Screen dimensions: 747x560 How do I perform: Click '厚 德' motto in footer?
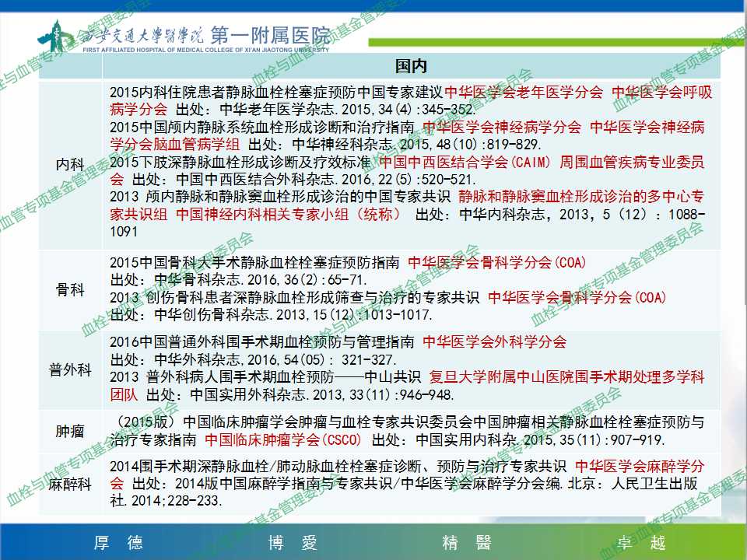[118, 542]
